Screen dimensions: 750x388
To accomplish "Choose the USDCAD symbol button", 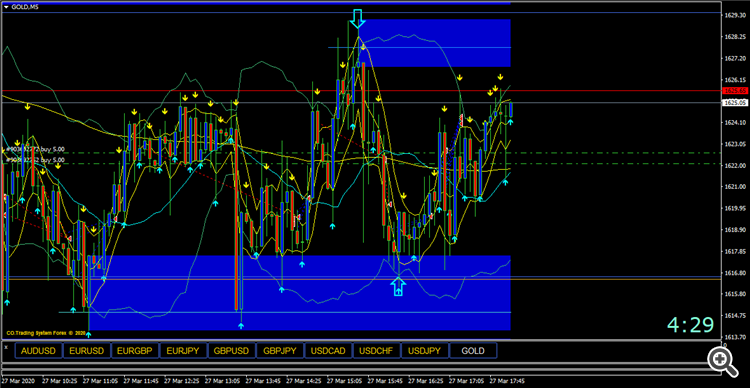I will point(328,351).
